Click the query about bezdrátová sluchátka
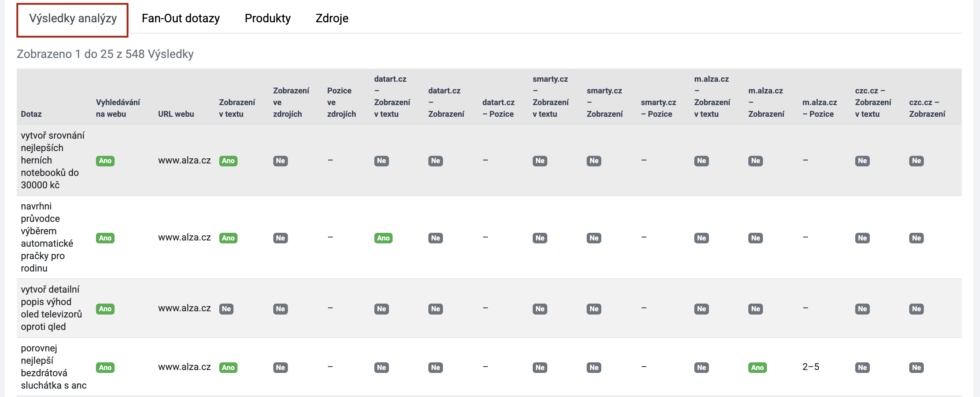Image resolution: width=980 pixels, height=397 pixels. tap(53, 366)
